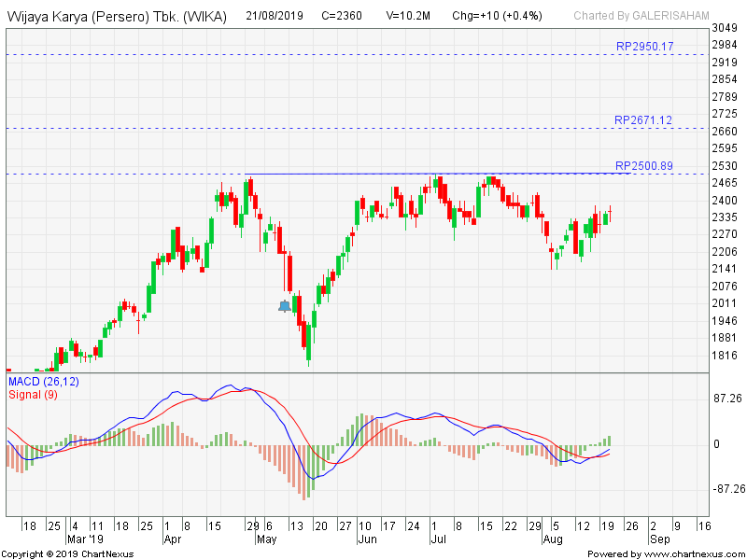Screen dimensions: 747x560
Task: Click the V=10.2M volume value
Action: coord(410,16)
